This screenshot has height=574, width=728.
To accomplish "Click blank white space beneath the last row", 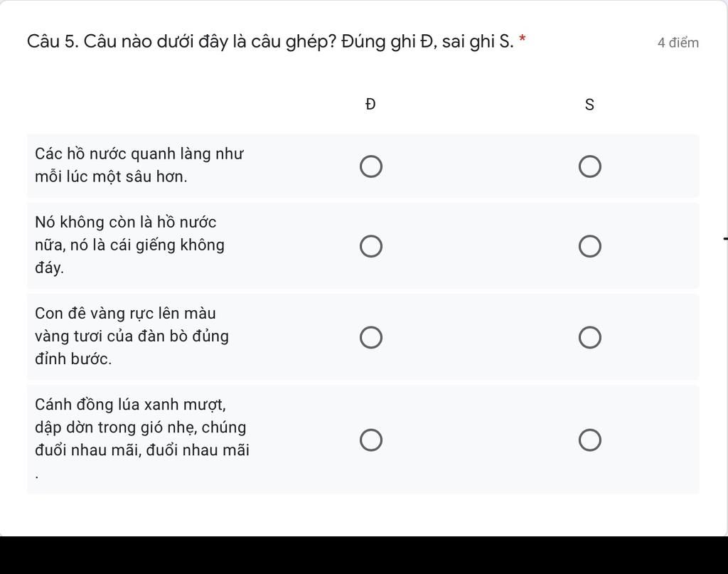I will 364,514.
